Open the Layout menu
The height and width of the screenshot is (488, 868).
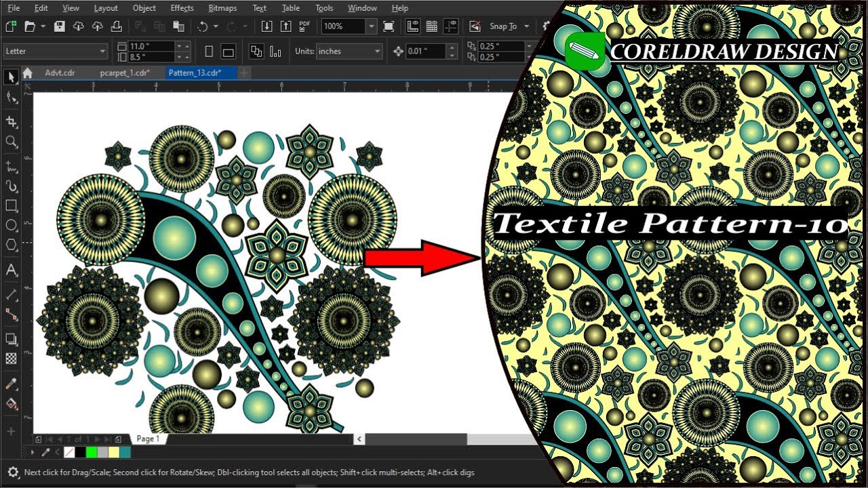click(106, 8)
